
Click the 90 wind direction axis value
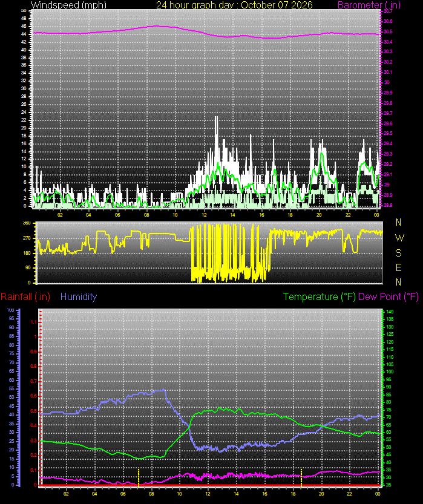(x=28, y=268)
